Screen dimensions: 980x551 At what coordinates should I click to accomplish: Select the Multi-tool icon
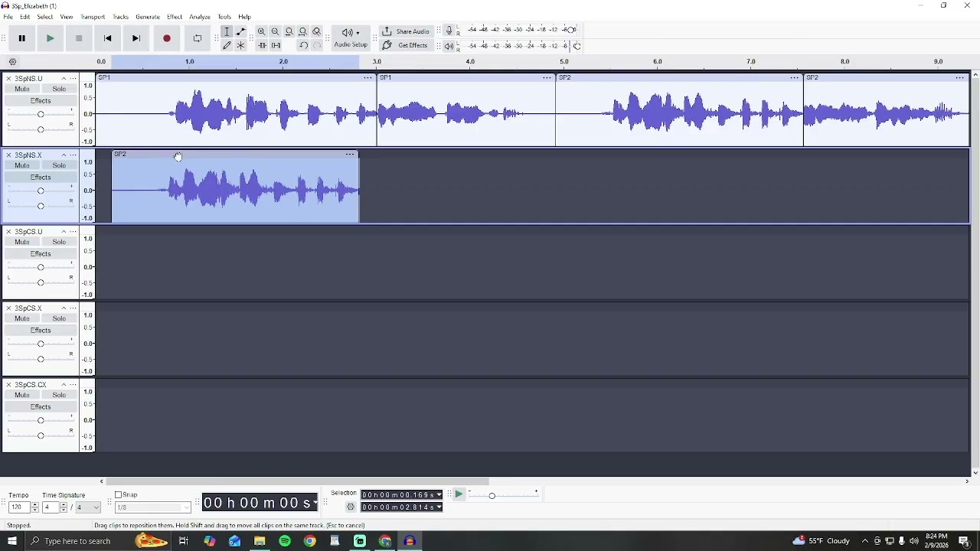[241, 46]
